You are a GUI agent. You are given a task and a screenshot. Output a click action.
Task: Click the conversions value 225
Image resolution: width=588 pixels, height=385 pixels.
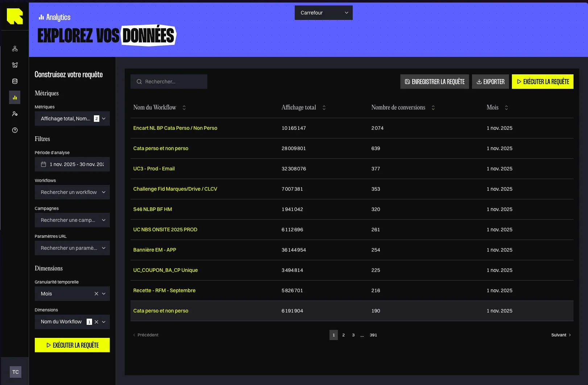click(376, 270)
